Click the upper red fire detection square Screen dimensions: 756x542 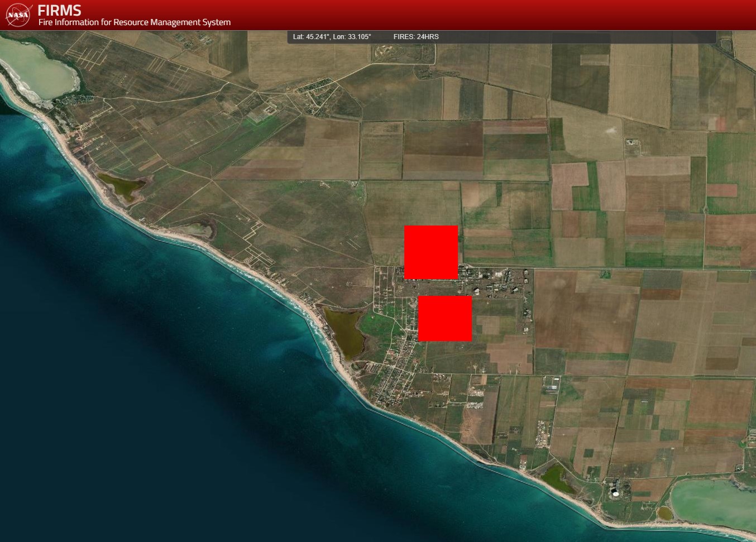pos(431,252)
